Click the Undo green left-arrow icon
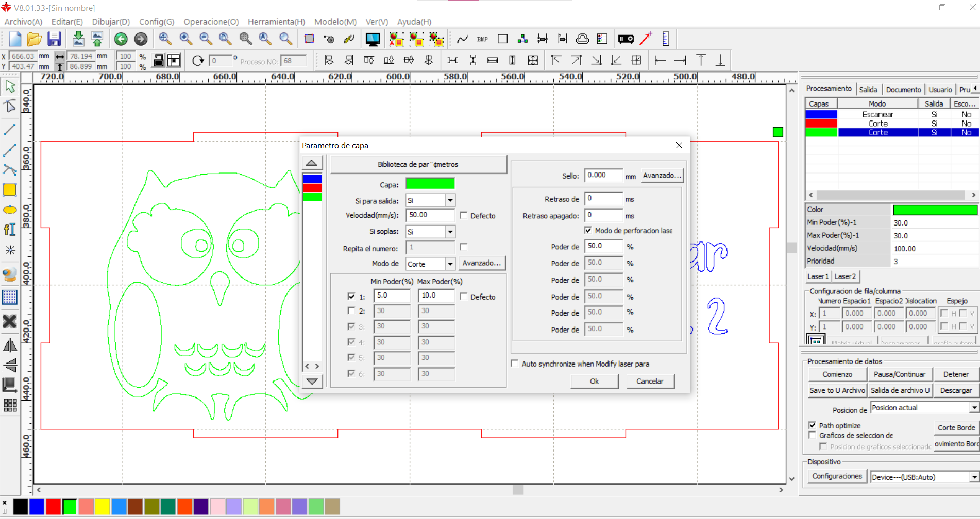Viewport: 980px width, 519px height. coord(121,39)
